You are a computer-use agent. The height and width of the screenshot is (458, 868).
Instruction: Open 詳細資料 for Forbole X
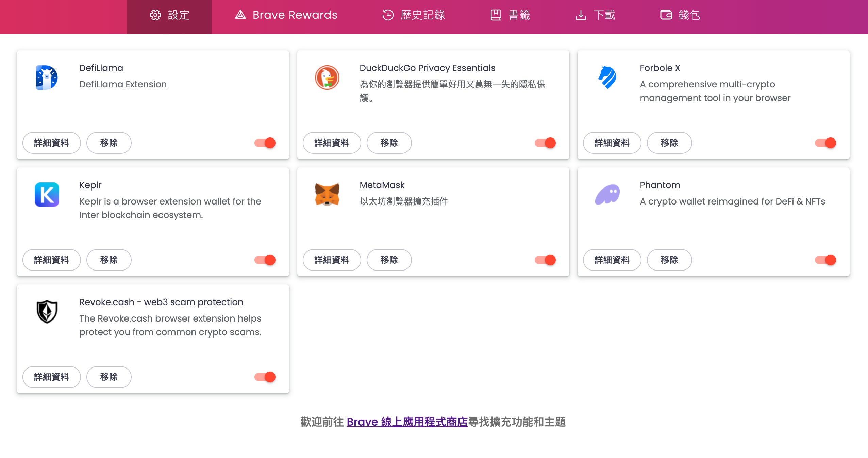coord(612,143)
